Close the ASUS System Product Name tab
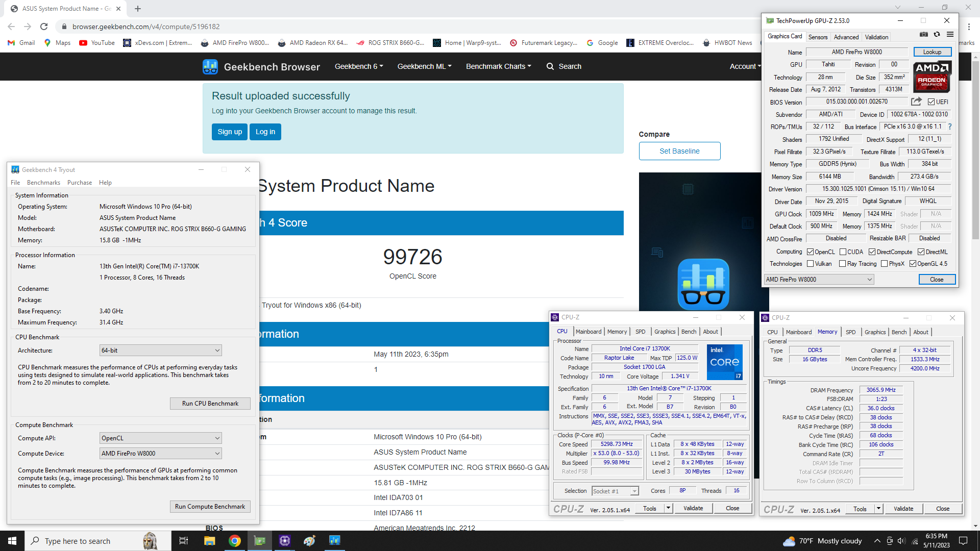Viewport: 980px width, 551px height. (x=118, y=9)
